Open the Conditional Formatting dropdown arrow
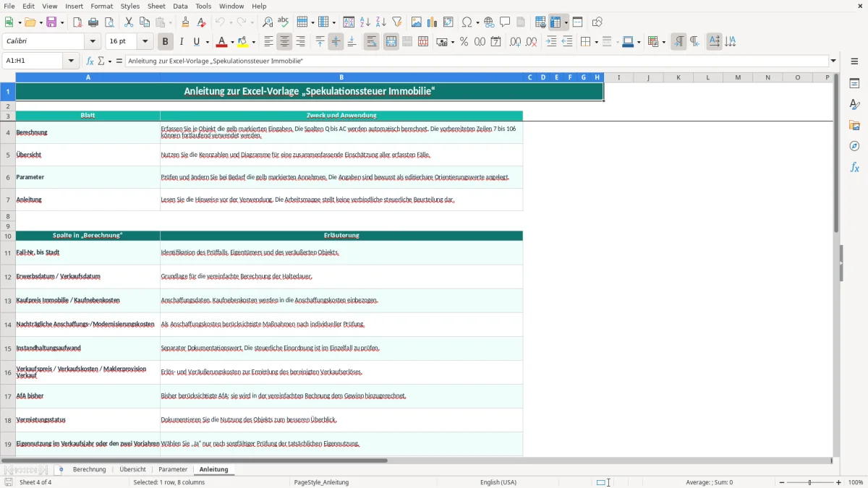The height and width of the screenshot is (488, 868). pyautogui.click(x=663, y=42)
